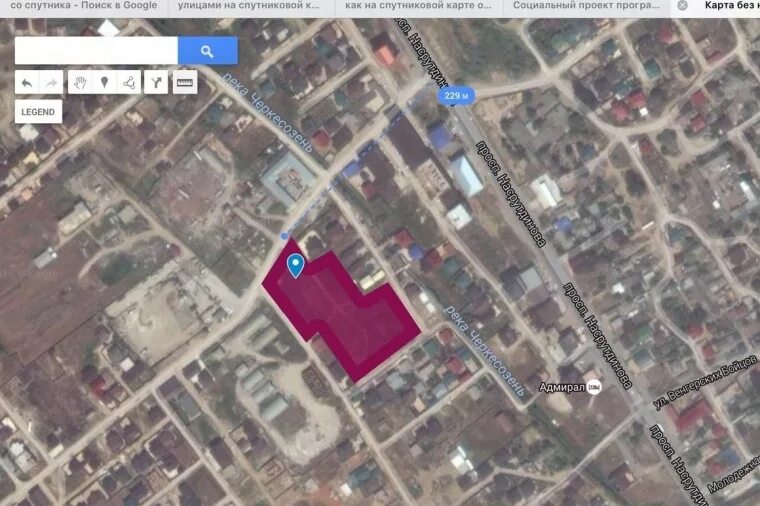Image resolution: width=760 pixels, height=506 pixels.
Task: Select the hand pan tool
Action: [80, 83]
